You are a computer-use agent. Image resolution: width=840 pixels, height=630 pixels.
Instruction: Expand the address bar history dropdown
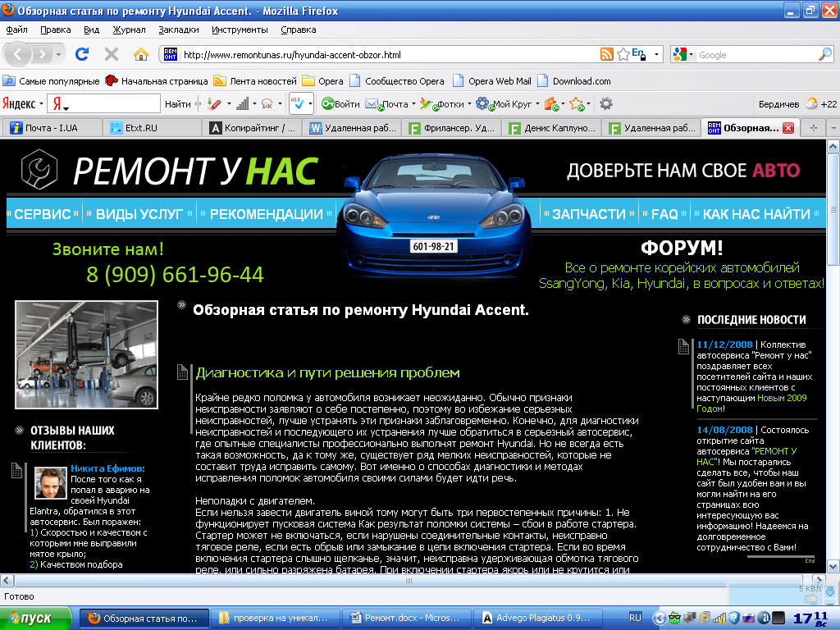point(656,53)
